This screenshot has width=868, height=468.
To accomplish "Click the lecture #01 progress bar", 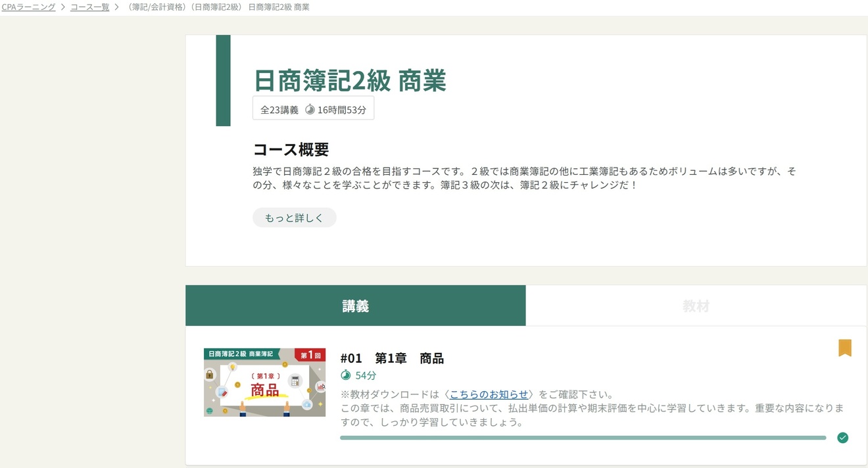I will click(583, 438).
